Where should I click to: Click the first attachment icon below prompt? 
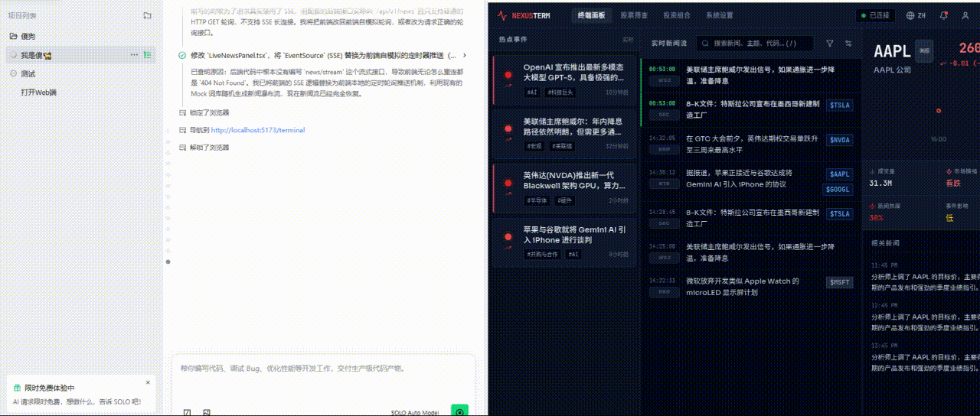tap(187, 412)
